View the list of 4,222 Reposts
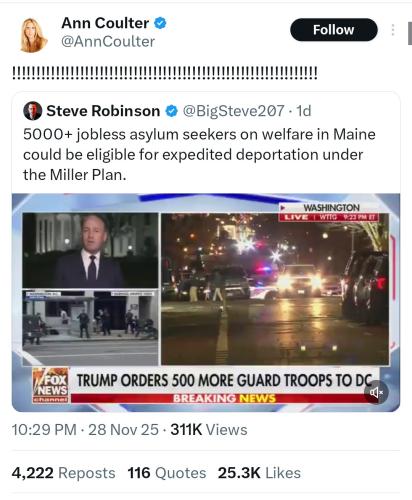This screenshot has width=412, height=500. [x=63, y=473]
